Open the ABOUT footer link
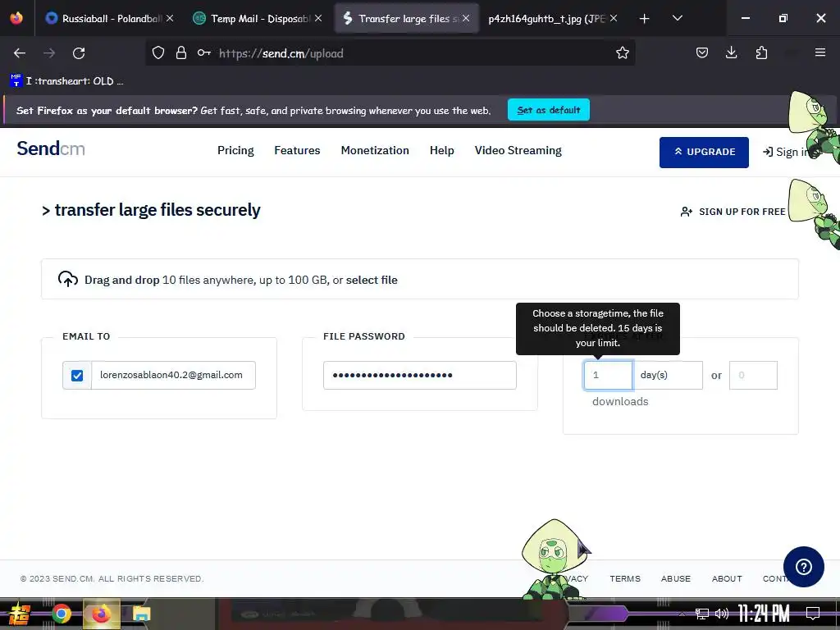The image size is (840, 630). point(727,578)
